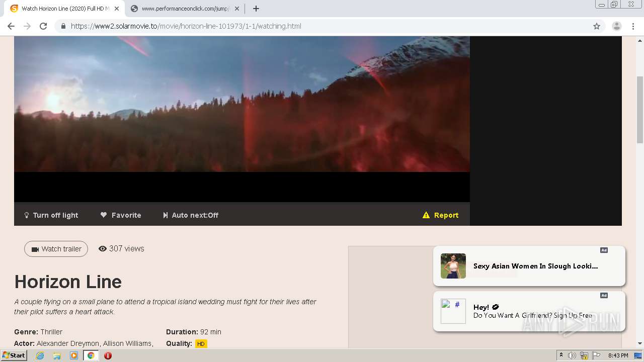Screen dimensions: 644x362
Task: Open the Windows Start menu
Action: 14,355
